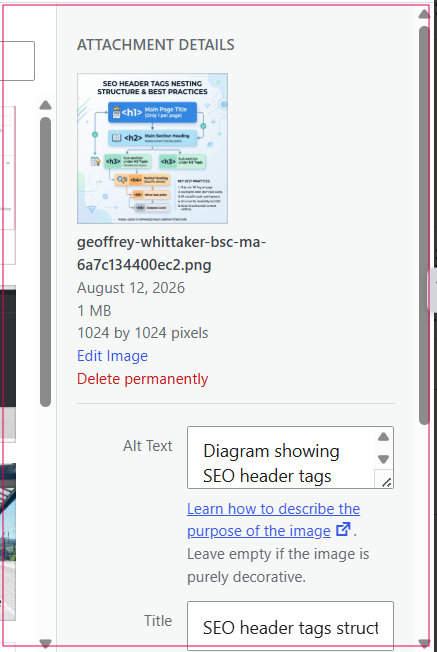Focus the partially visible box at top-left
This screenshot has width=437, height=652.
click(x=17, y=61)
